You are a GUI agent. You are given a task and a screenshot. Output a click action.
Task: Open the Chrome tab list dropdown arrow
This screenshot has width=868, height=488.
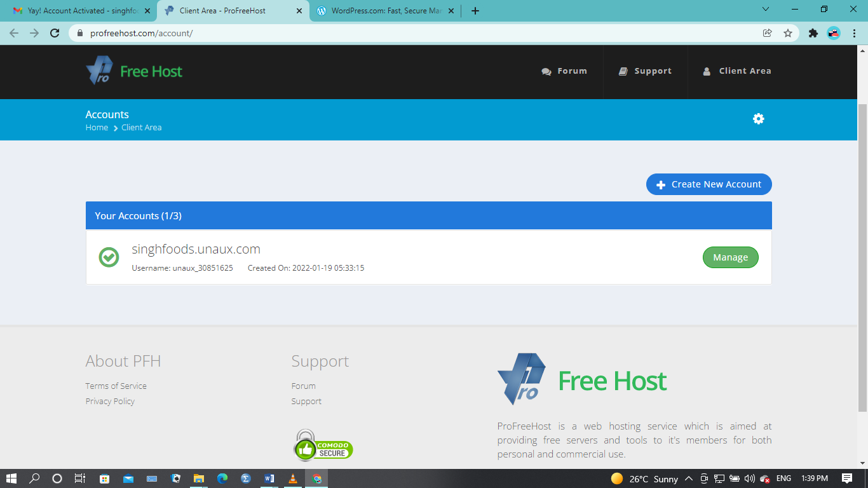[765, 10]
